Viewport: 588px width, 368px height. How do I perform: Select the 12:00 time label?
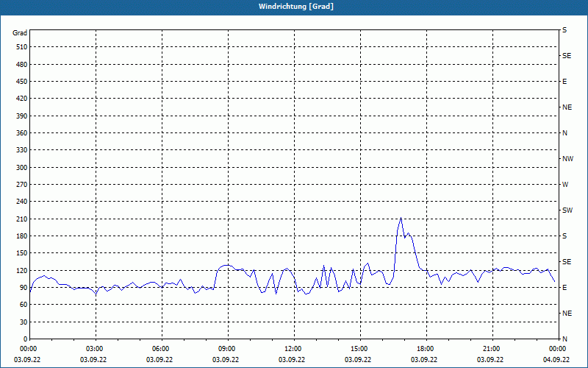point(294,349)
